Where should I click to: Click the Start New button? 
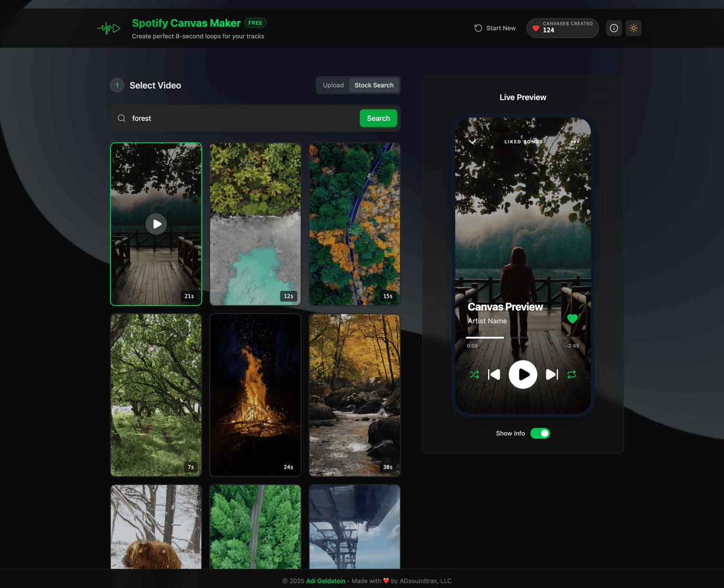[495, 28]
